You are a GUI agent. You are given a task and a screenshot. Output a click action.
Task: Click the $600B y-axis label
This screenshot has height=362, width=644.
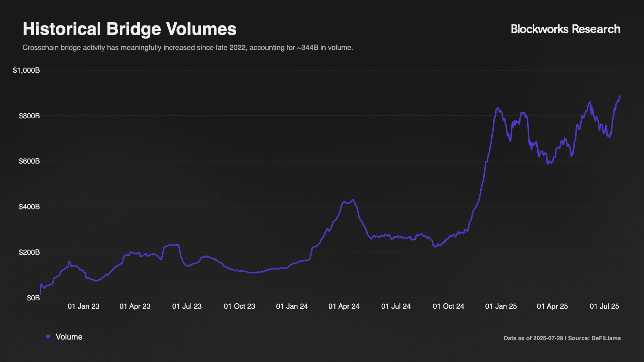click(29, 161)
